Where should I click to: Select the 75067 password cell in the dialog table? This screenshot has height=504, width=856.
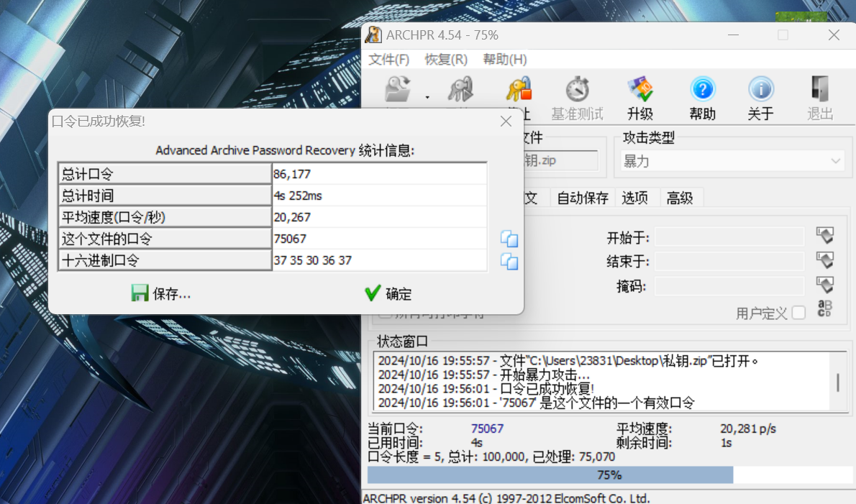click(x=379, y=239)
